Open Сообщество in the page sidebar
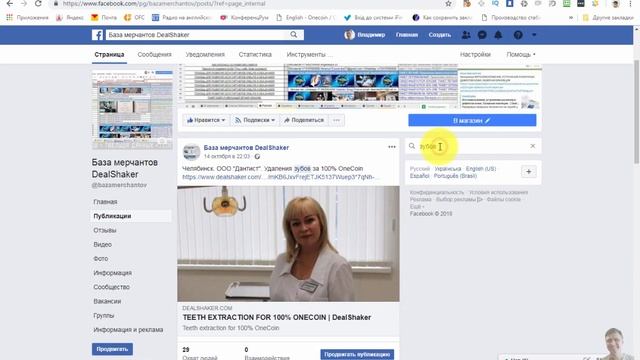The height and width of the screenshot is (360, 640). click(x=111, y=287)
